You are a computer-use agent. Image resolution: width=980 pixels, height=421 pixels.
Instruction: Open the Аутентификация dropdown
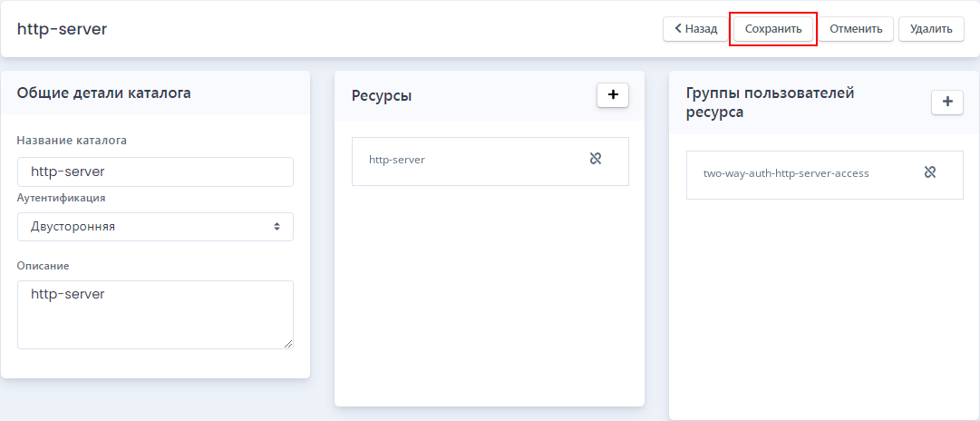point(155,227)
